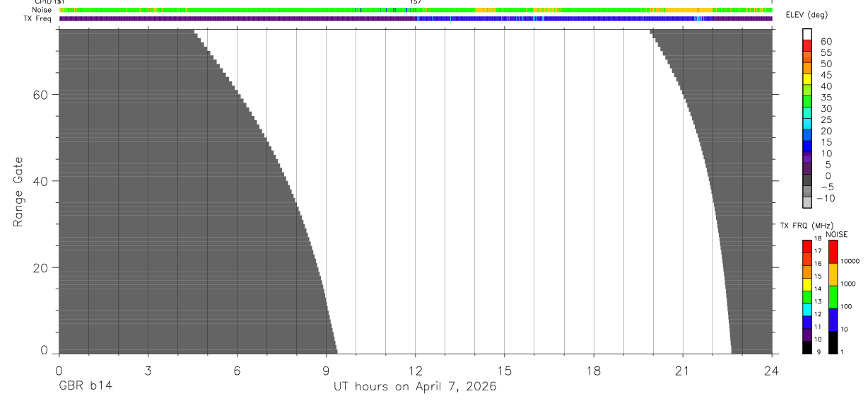868x401 pixels.
Task: Click the 20 tick on the Range Gate axis
Action: (x=40, y=268)
